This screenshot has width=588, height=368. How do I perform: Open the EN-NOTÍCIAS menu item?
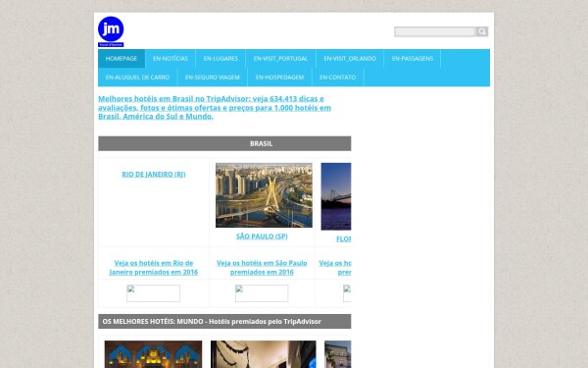click(171, 59)
